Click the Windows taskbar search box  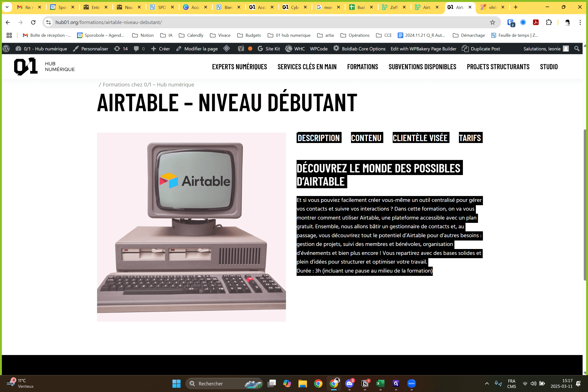coord(224,383)
